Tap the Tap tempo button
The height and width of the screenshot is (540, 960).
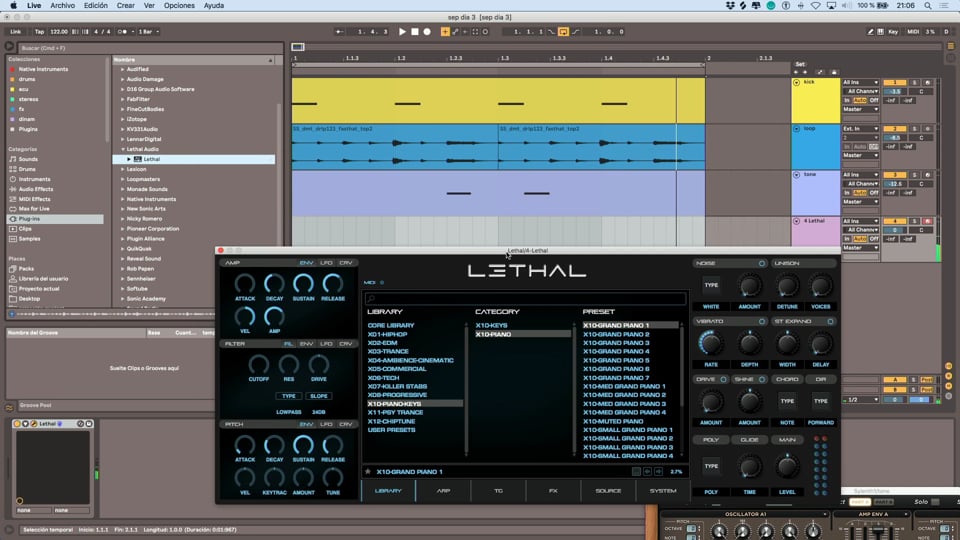39,32
